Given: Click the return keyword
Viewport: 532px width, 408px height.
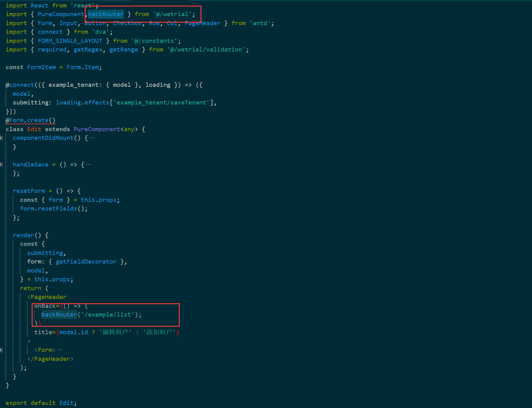Looking at the screenshot, I should pos(30,288).
